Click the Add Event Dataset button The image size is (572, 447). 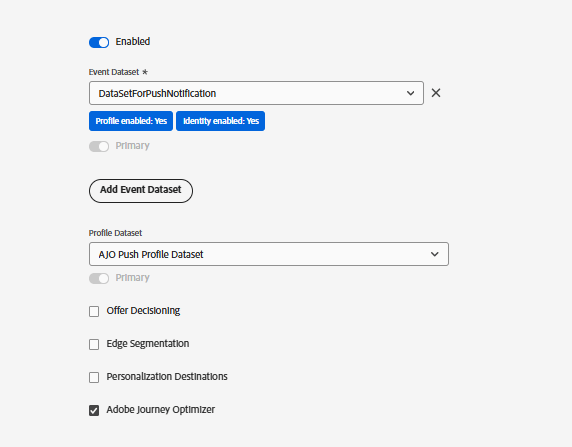141,190
